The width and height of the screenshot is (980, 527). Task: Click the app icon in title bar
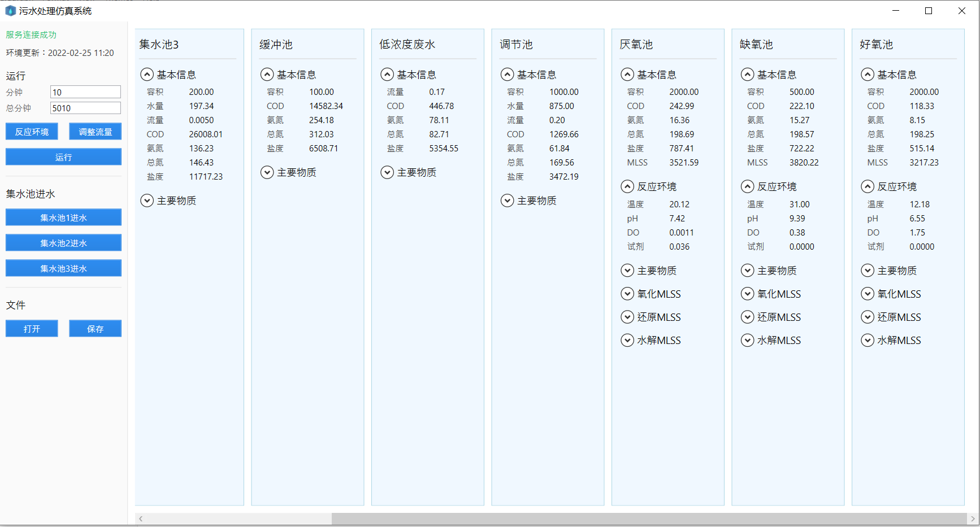tap(10, 11)
